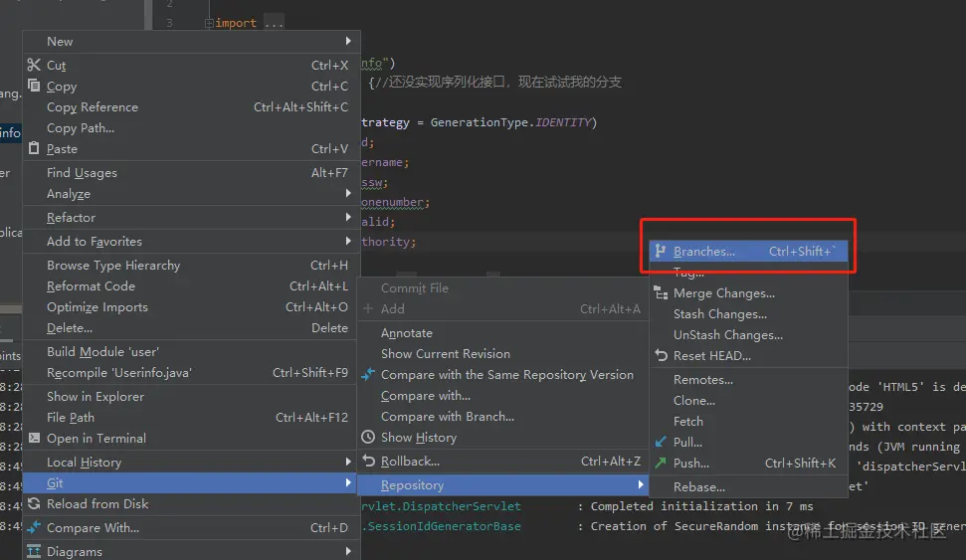Click GenerationType.IDENTITY in editor code
This screenshot has height=560, width=966.
(510, 122)
